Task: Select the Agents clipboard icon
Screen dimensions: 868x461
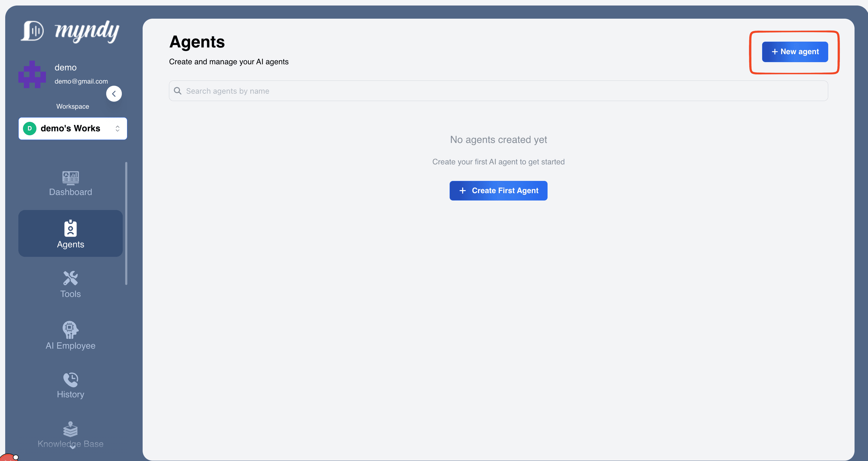Action: (70, 228)
